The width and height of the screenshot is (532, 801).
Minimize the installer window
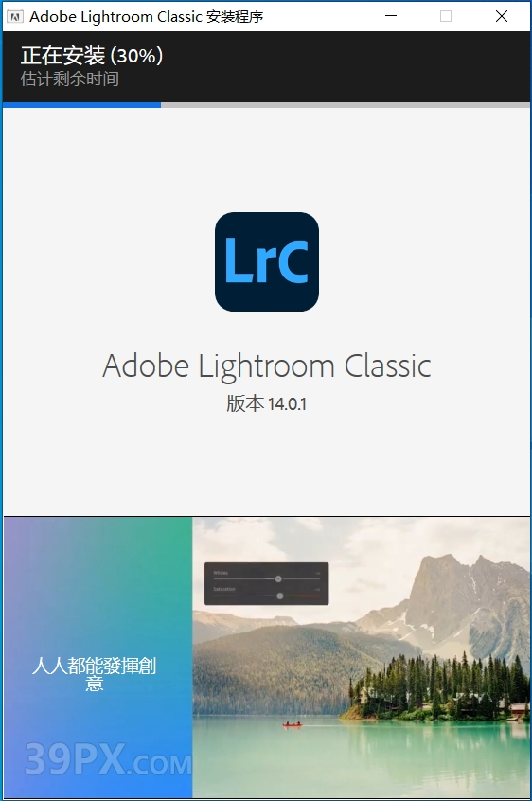pos(391,16)
